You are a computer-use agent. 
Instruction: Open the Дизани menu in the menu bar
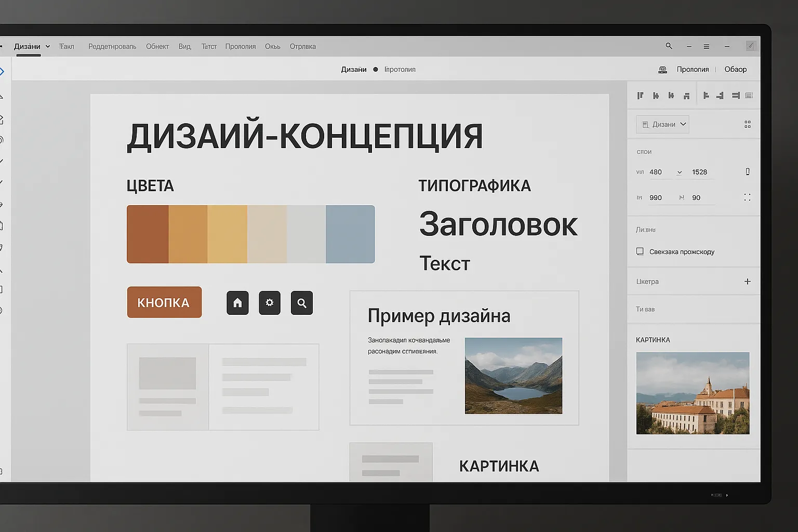point(27,47)
